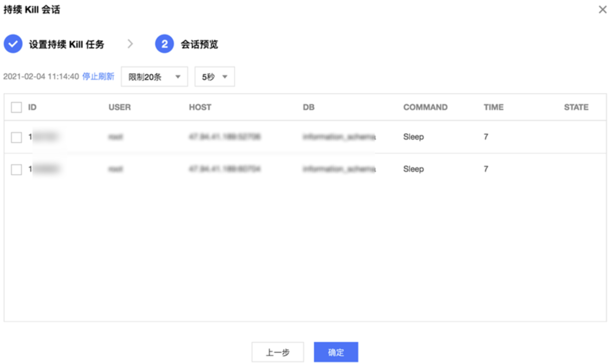This screenshot has height=364, width=610.
Task: Check the first session row checkbox
Action: pos(16,137)
